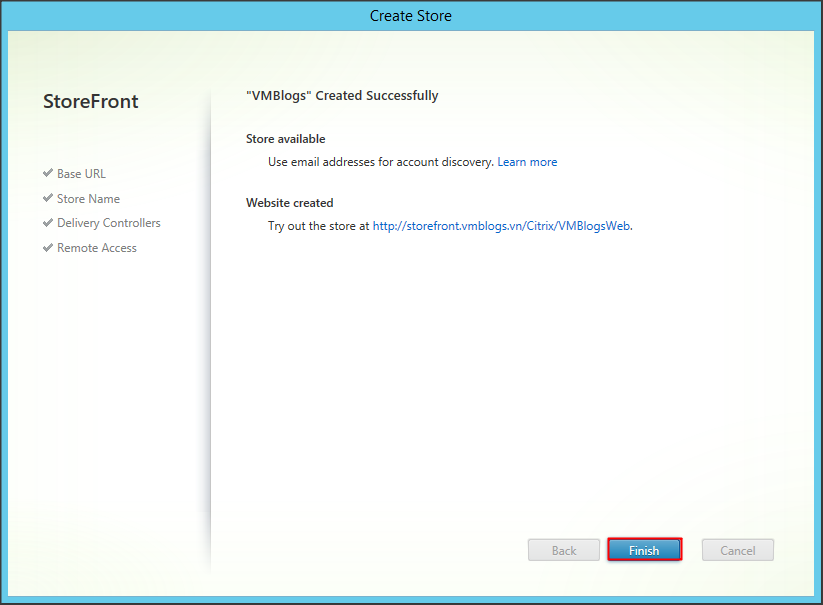Click the "Try out the store at" text
Image resolution: width=823 pixels, height=605 pixels.
coord(318,226)
